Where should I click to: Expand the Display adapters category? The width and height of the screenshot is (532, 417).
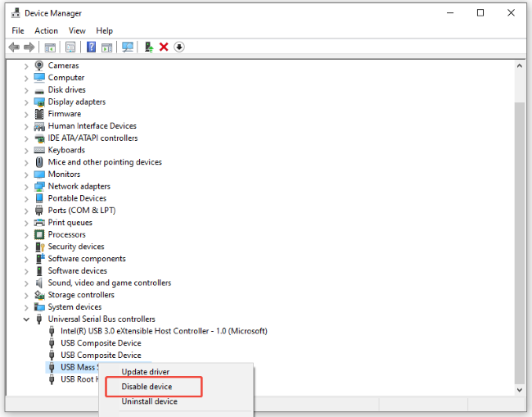(x=26, y=102)
